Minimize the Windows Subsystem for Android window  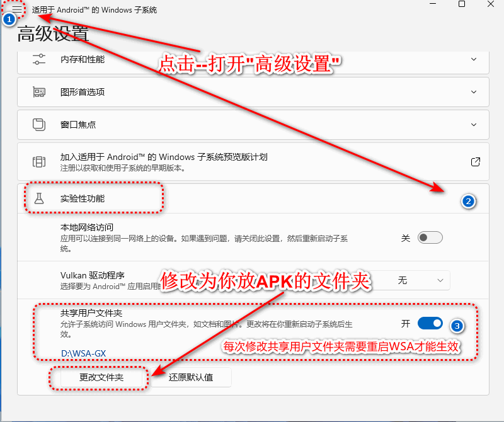(x=433, y=4)
